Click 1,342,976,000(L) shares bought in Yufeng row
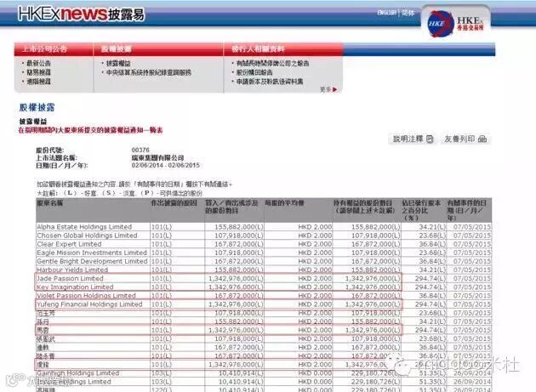Image resolution: width=536 pixels, height=392 pixels. pos(236,304)
